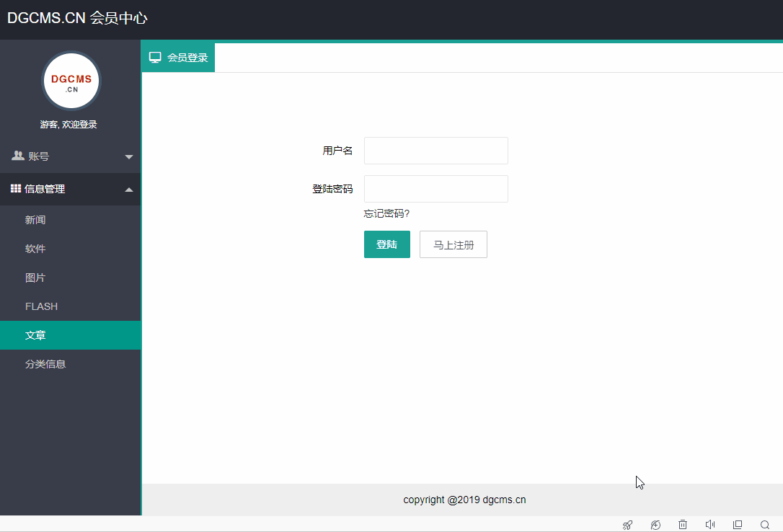Click the rocket icon in bottom toolbar
The width and height of the screenshot is (783, 532).
point(627,524)
